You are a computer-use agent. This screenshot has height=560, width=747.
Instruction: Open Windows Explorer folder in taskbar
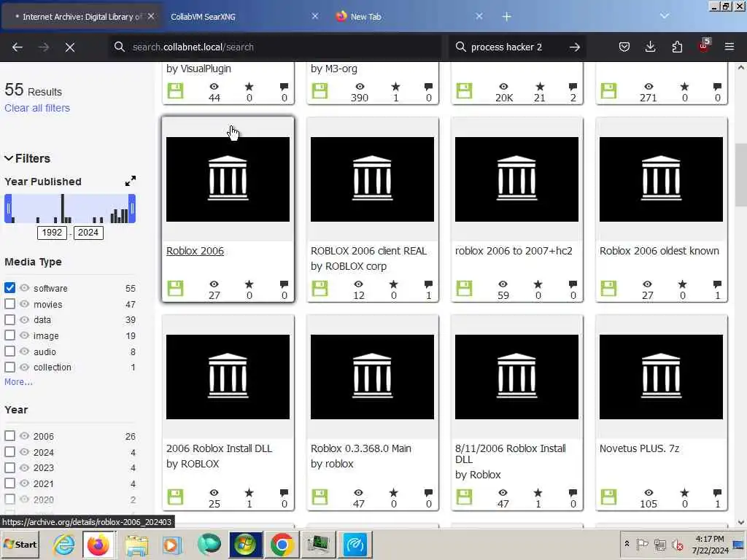[136, 544]
